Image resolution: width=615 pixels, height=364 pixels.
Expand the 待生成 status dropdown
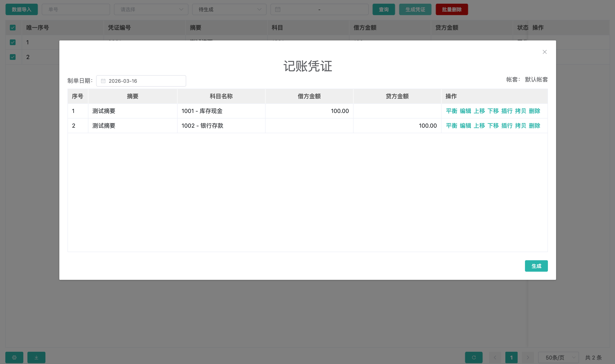pos(229,10)
